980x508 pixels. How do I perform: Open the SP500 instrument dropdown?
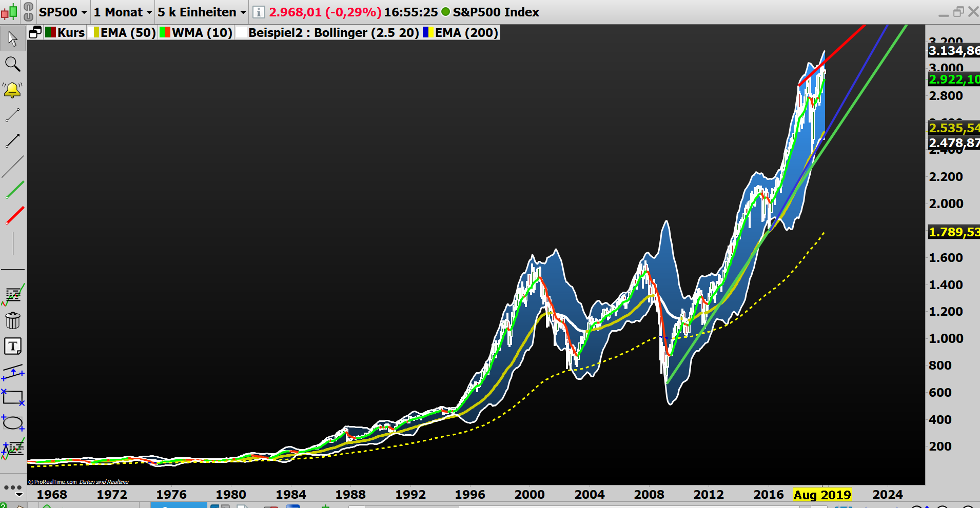[x=63, y=12]
